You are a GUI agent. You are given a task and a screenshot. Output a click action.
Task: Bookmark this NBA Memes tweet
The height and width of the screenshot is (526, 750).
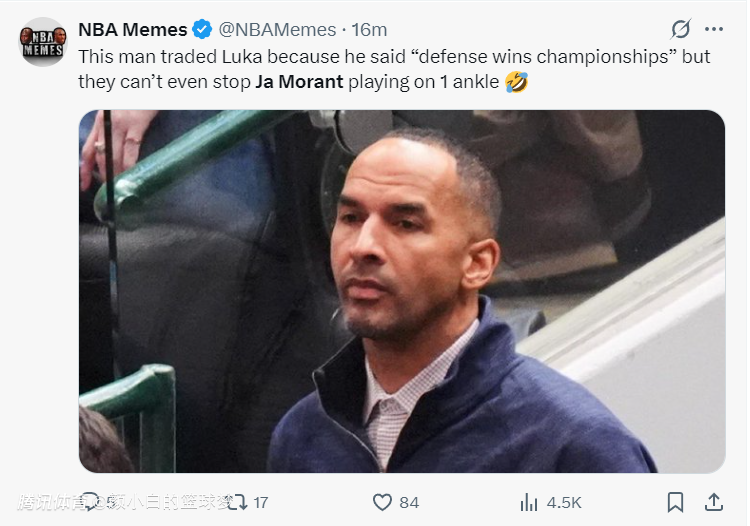click(675, 501)
